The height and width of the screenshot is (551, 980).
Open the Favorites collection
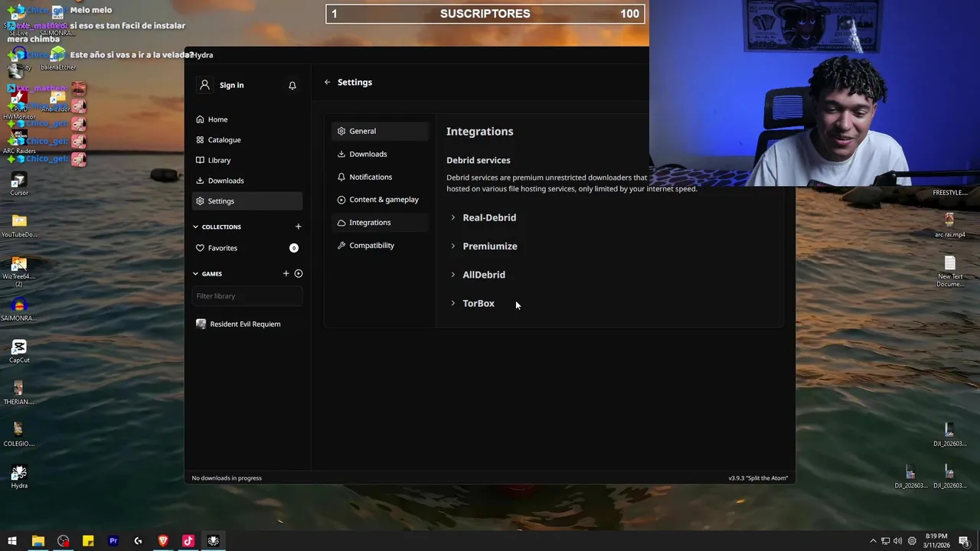[x=247, y=248]
